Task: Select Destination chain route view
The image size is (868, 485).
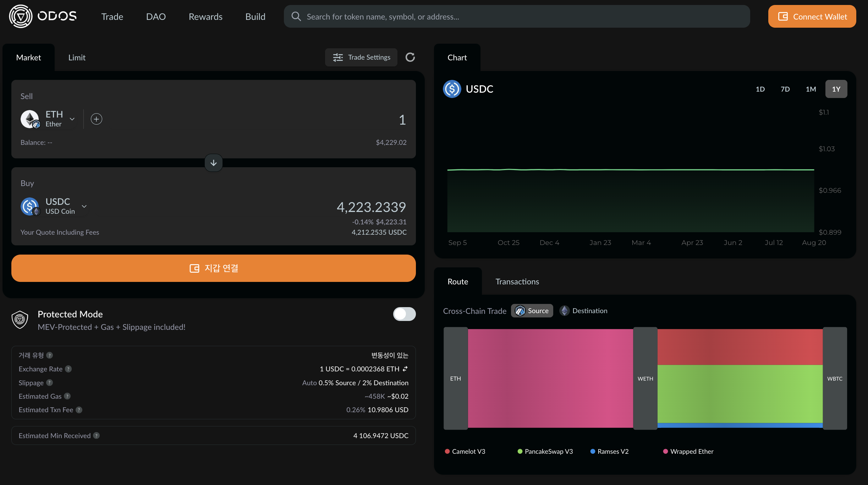Action: pos(584,311)
